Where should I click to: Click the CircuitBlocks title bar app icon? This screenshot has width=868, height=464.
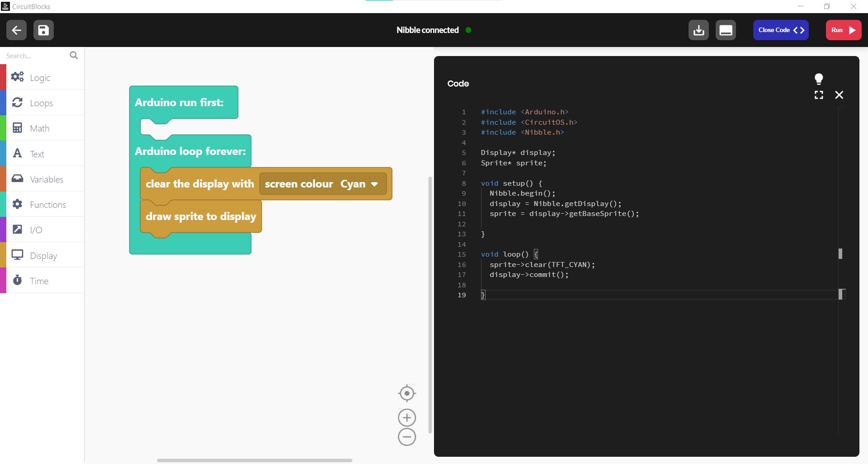click(5, 6)
